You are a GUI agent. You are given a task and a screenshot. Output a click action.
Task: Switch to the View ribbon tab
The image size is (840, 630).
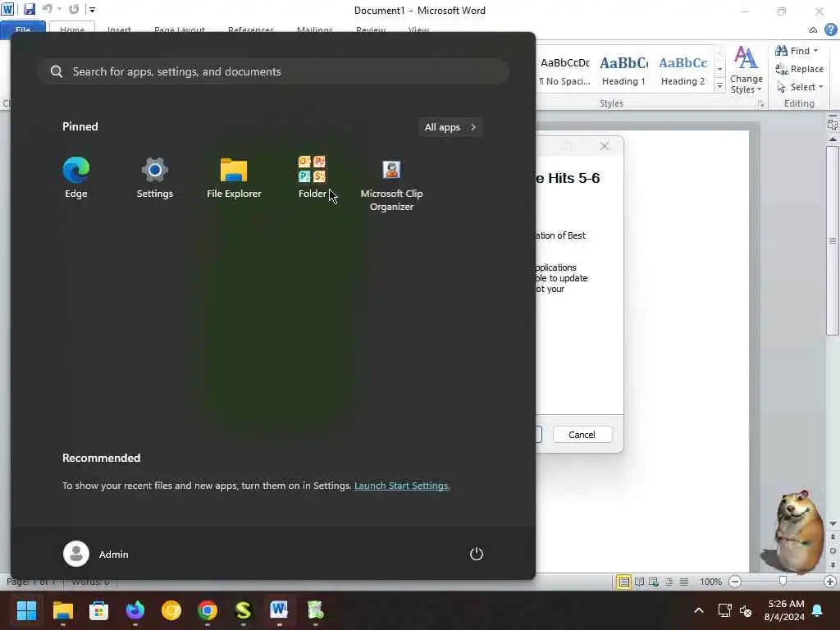tap(418, 30)
